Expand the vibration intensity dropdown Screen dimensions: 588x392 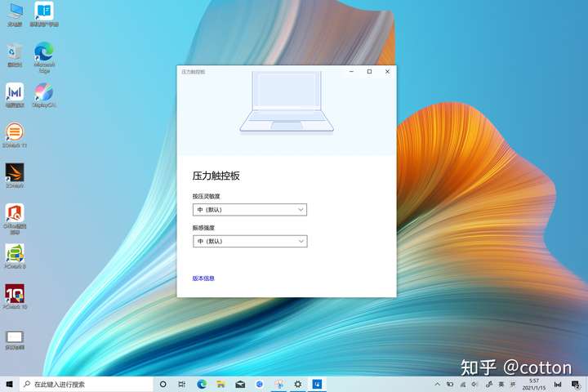point(250,241)
